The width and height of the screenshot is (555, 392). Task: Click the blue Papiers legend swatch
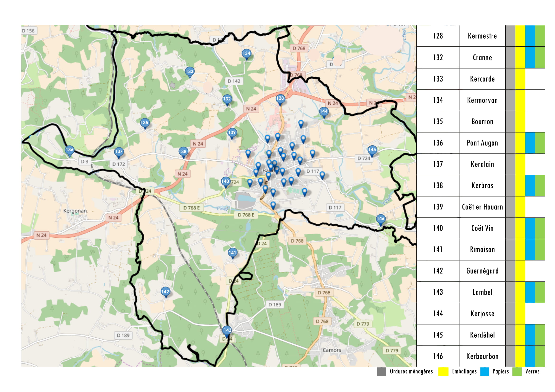pos(485,372)
